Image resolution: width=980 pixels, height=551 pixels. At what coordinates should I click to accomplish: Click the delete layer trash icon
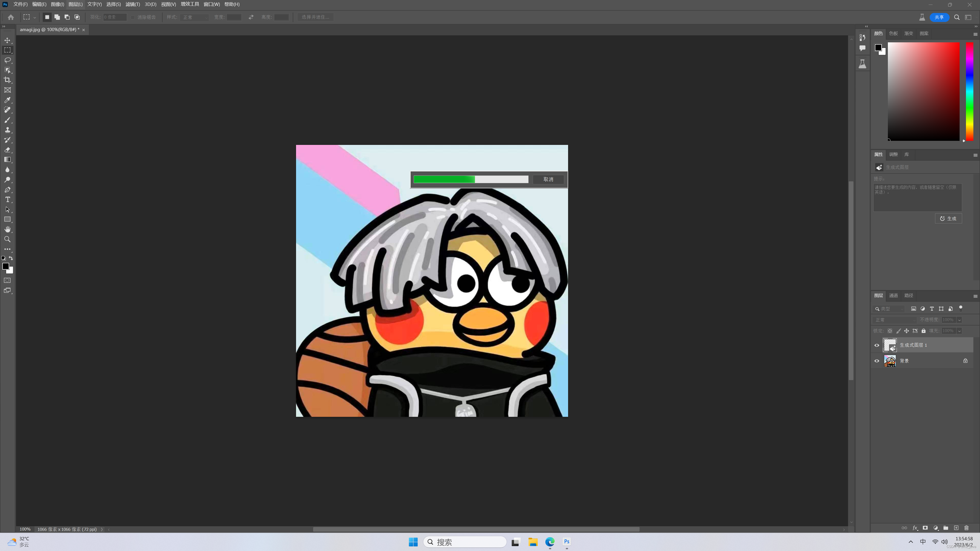[x=966, y=528]
